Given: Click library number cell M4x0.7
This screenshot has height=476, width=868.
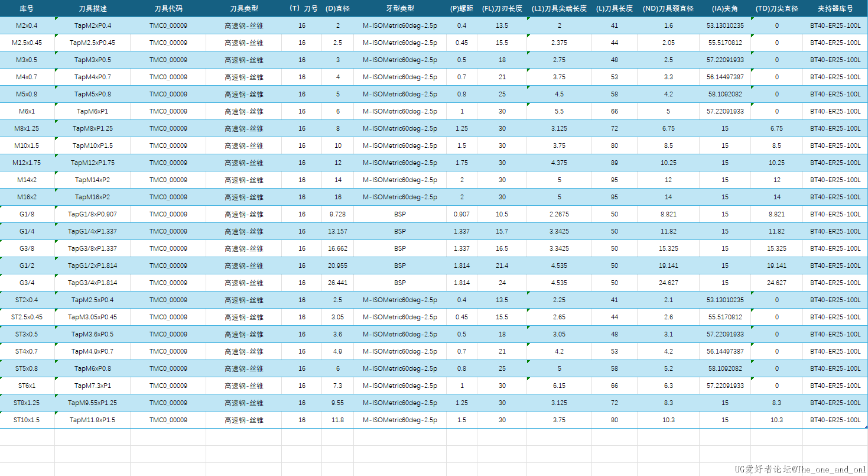Looking at the screenshot, I should 27,77.
